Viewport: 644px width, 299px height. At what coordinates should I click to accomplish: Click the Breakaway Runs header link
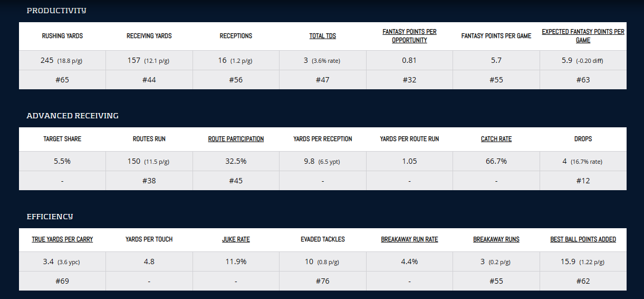click(x=496, y=239)
